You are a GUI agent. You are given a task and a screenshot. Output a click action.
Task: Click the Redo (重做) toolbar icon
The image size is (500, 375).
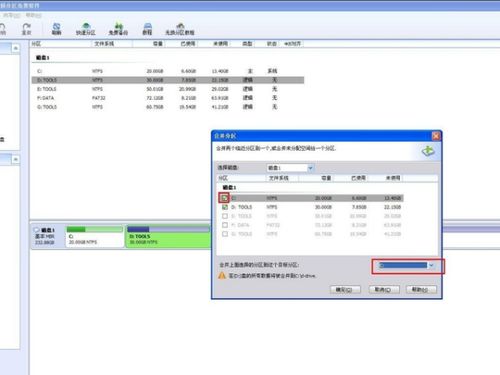(x=26, y=29)
